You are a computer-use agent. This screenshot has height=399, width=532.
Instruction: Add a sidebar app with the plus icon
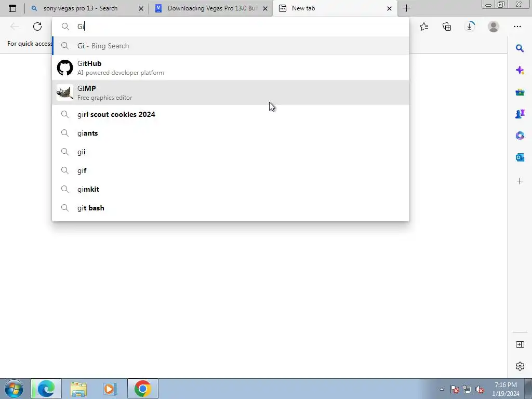(x=520, y=181)
